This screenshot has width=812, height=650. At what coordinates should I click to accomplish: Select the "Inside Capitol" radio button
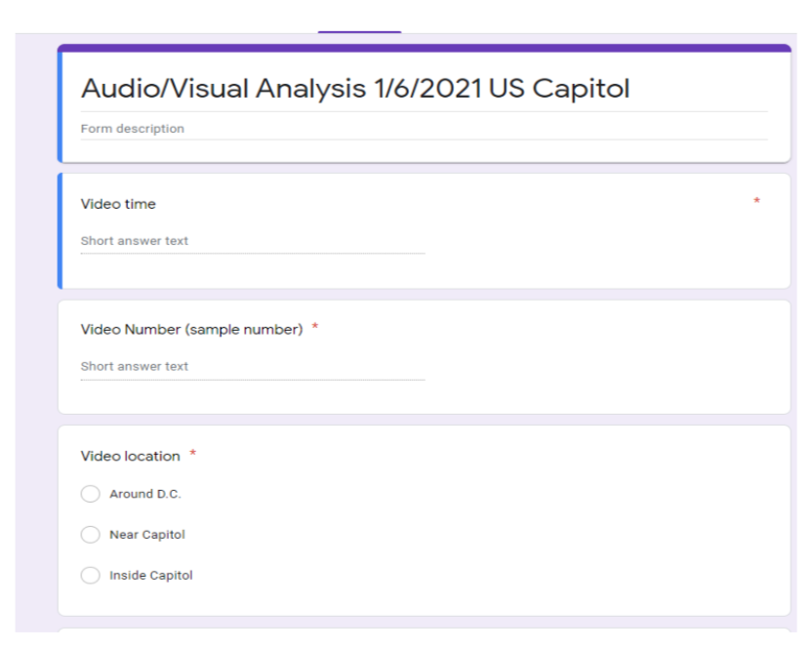coord(92,576)
